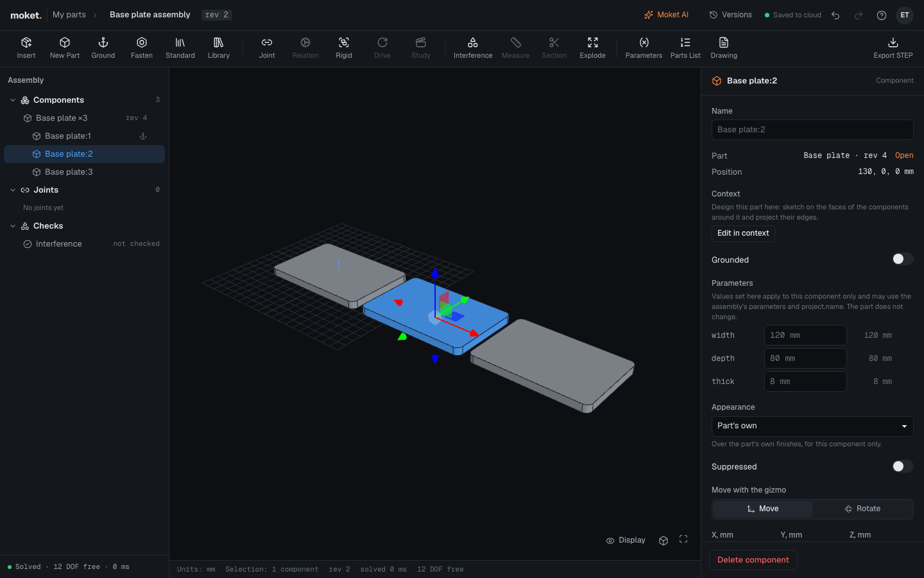Click the Measure tool icon

[516, 42]
